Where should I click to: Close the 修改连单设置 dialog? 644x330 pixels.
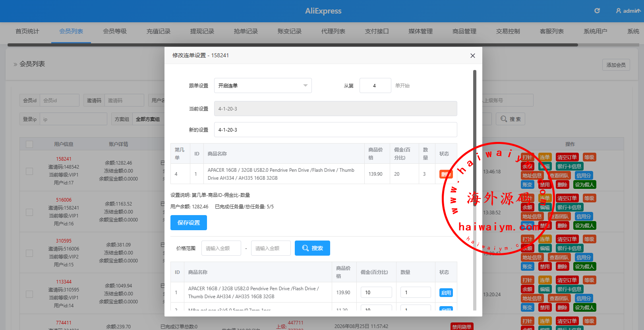click(x=473, y=56)
